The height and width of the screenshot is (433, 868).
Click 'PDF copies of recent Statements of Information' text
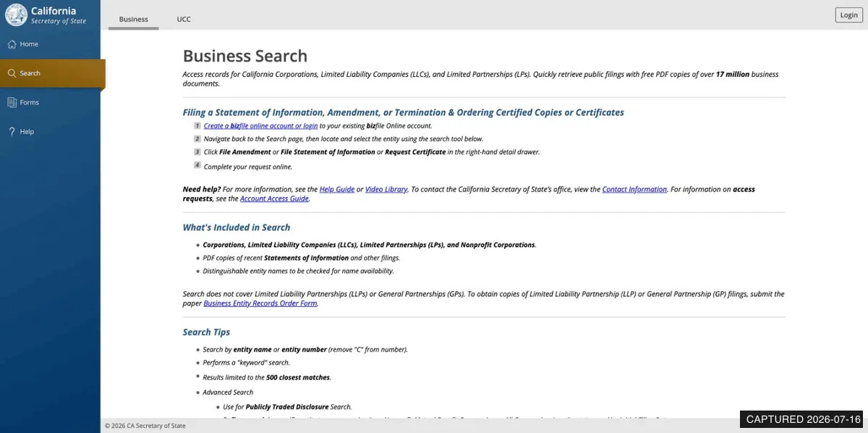(302, 258)
